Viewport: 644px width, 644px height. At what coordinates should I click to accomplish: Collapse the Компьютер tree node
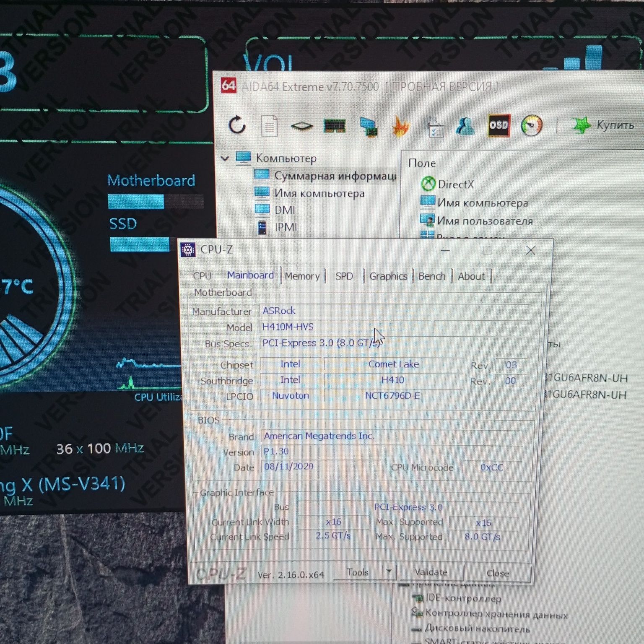225,158
